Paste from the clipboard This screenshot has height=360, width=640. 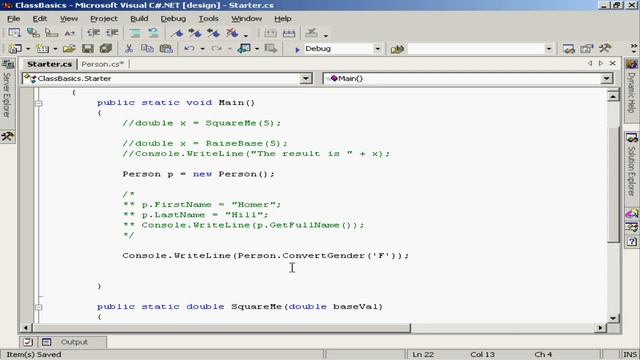[166, 49]
